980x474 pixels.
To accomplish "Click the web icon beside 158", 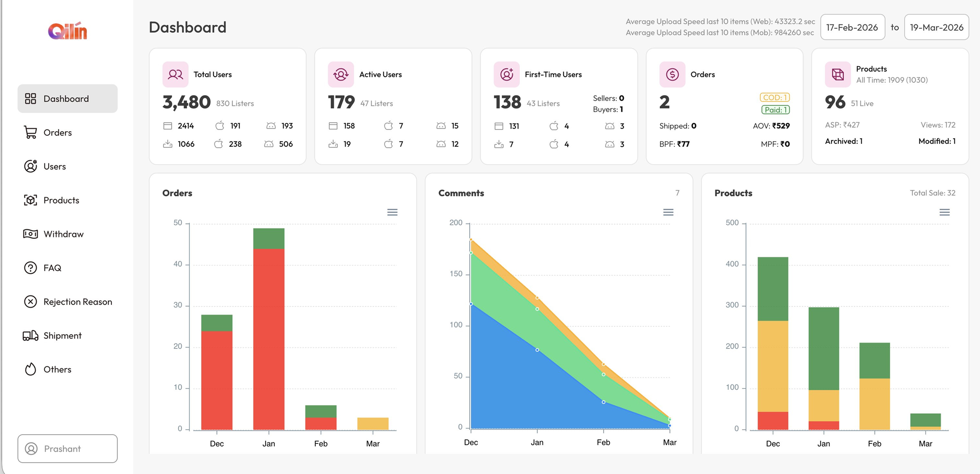I will click(333, 126).
